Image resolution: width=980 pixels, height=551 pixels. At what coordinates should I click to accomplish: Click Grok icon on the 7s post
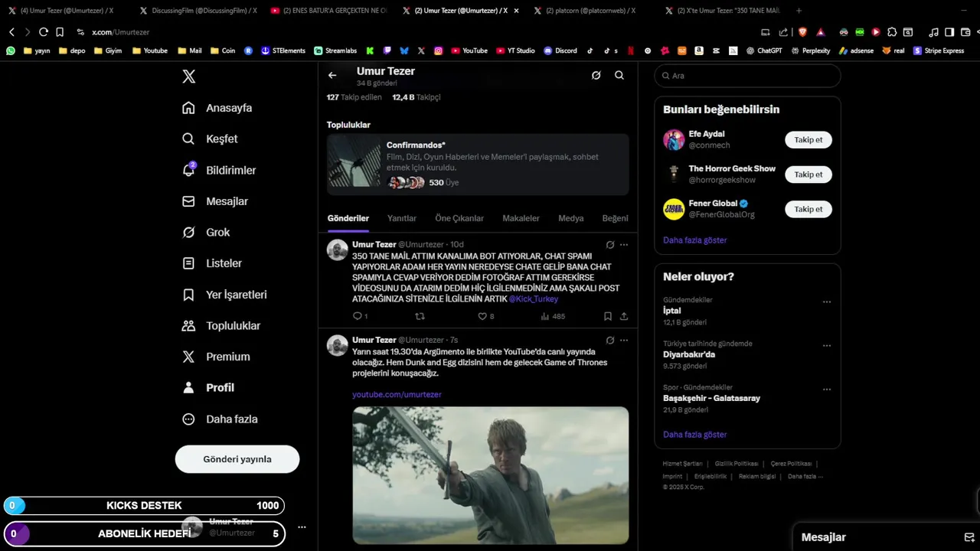pos(610,340)
